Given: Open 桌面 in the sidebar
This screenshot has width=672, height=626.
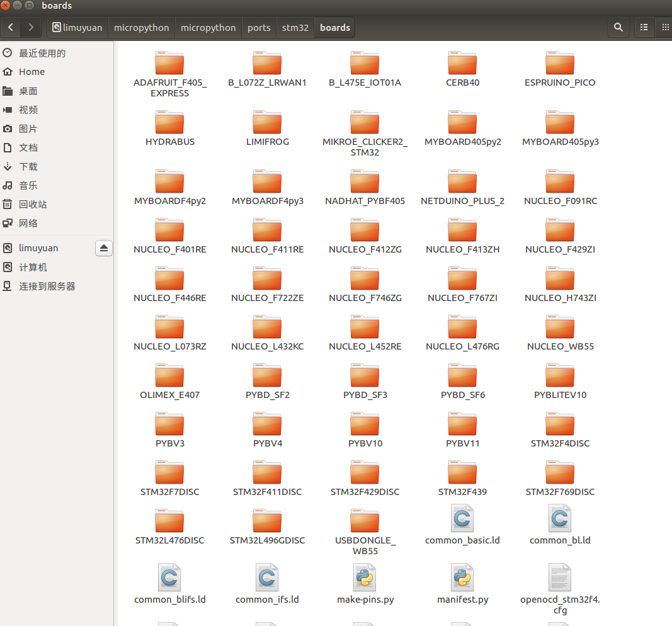Looking at the screenshot, I should (x=57, y=91).
